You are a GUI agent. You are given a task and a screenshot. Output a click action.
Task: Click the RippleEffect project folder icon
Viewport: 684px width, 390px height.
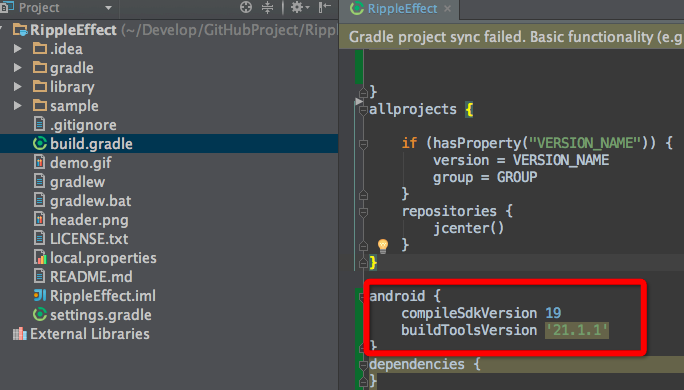pyautogui.click(x=20, y=30)
